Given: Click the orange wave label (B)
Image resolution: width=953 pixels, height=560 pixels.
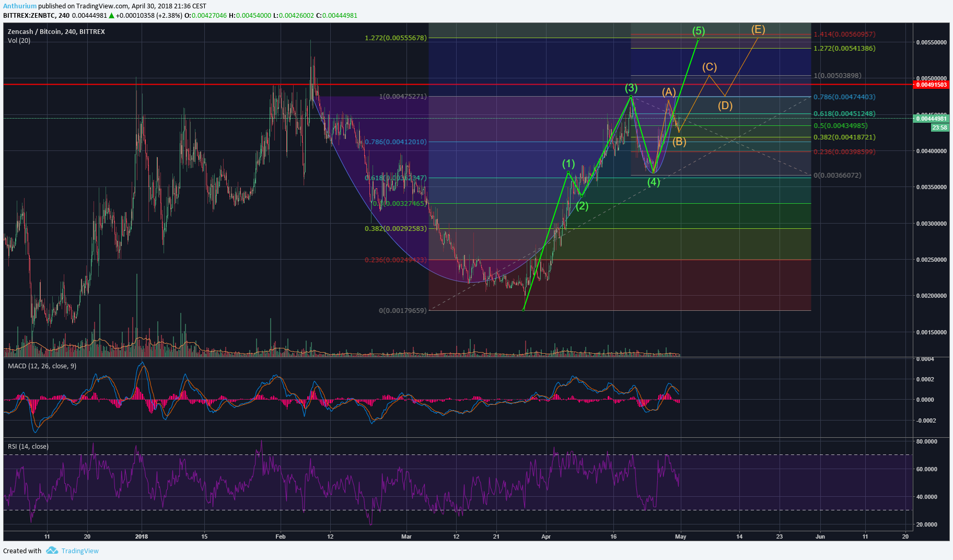Looking at the screenshot, I should (x=679, y=142).
